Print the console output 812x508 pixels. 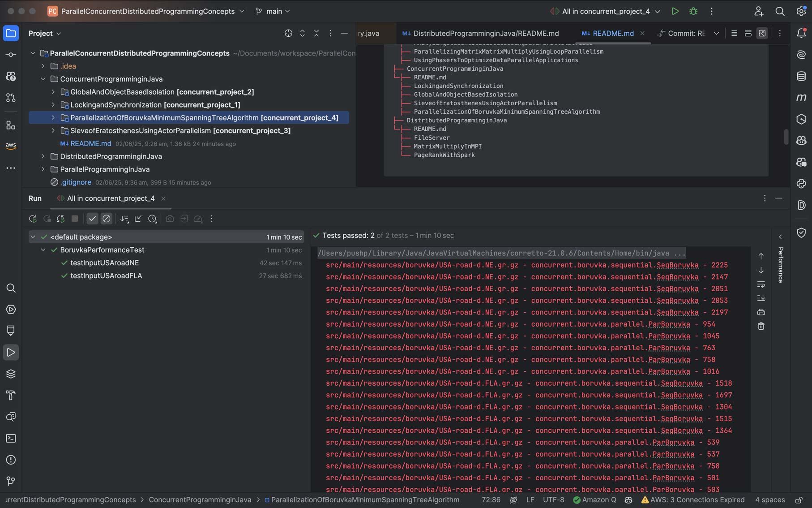pyautogui.click(x=761, y=312)
